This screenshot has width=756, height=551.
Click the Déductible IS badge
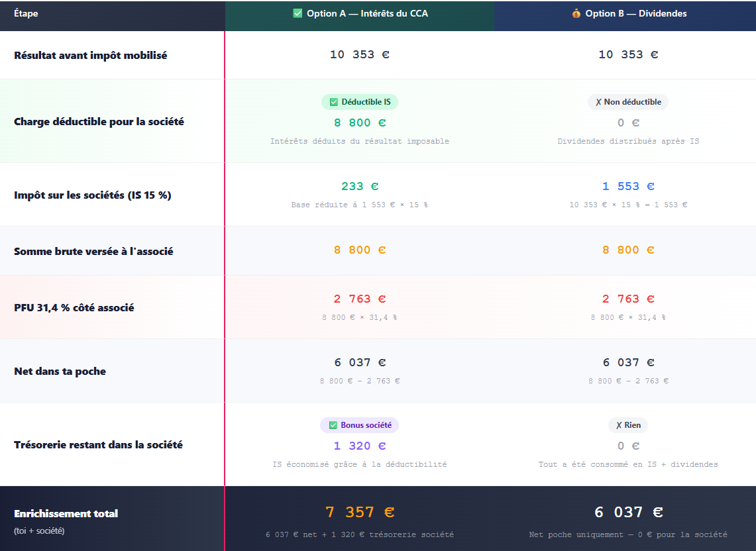coord(360,102)
